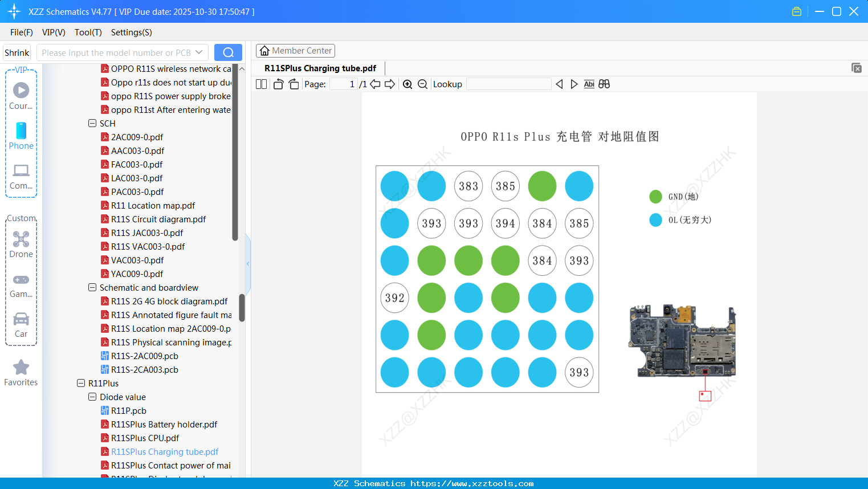The height and width of the screenshot is (489, 868).
Task: Open the Member Center
Action: [295, 51]
